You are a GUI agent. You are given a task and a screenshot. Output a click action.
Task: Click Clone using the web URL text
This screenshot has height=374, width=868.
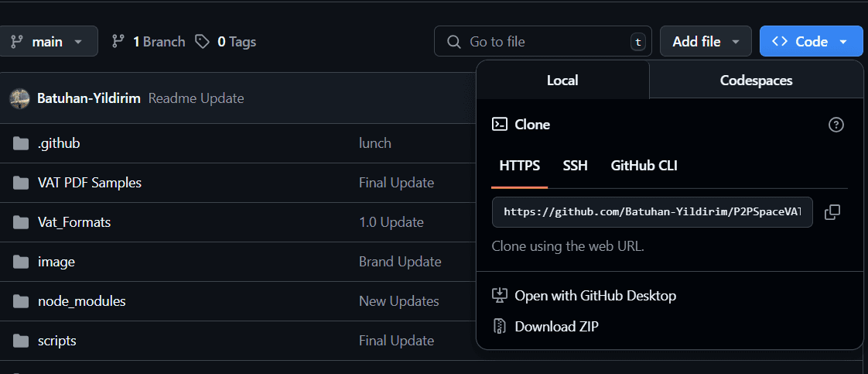click(568, 246)
